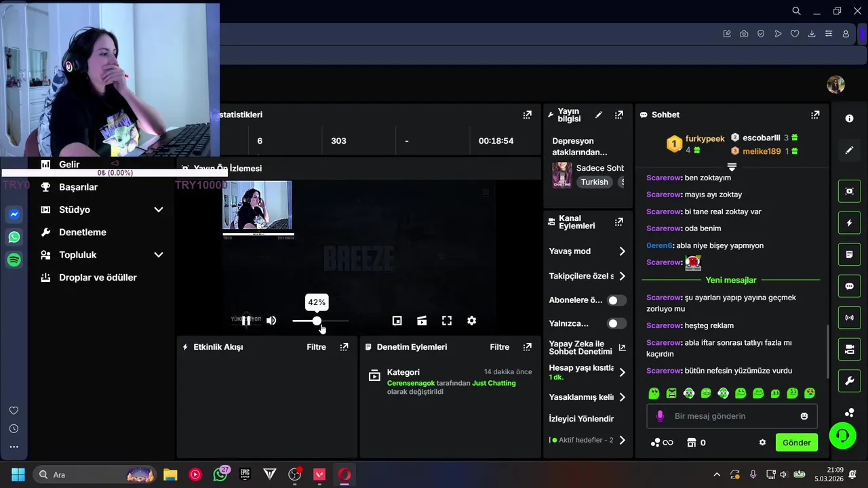This screenshot has width=868, height=488.
Task: Open Takipçilere özel sohbet options arrow
Action: coord(622,276)
